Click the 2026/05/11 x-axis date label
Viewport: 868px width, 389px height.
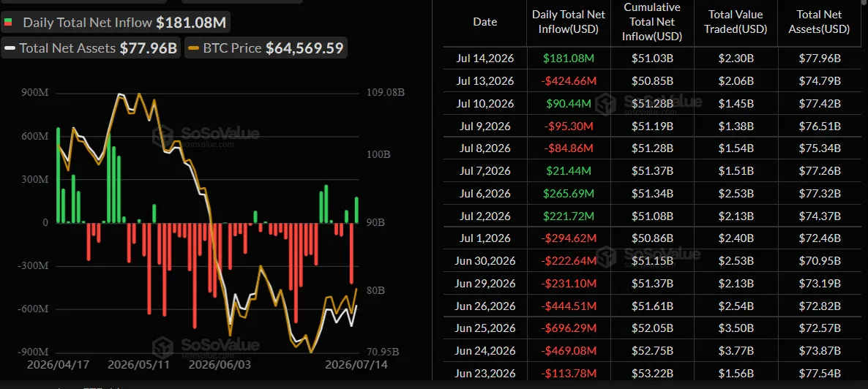point(138,365)
